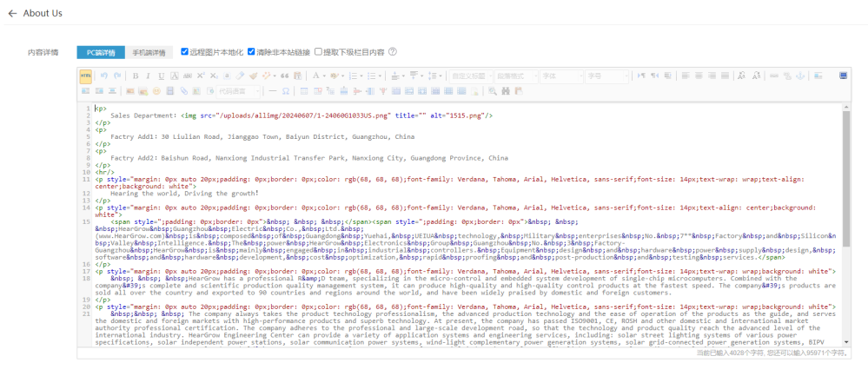
Task: Open the unordered list dropdown arrow
Action: [381, 76]
